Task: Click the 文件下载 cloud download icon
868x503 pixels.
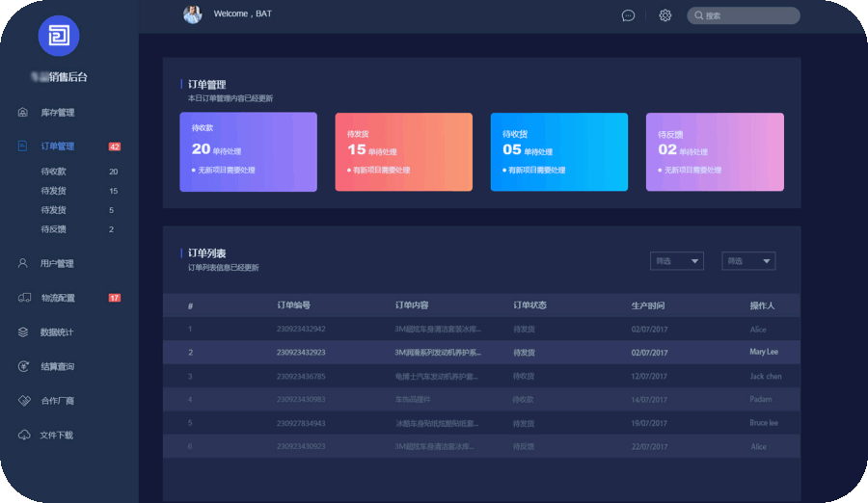Action: pyautogui.click(x=24, y=435)
